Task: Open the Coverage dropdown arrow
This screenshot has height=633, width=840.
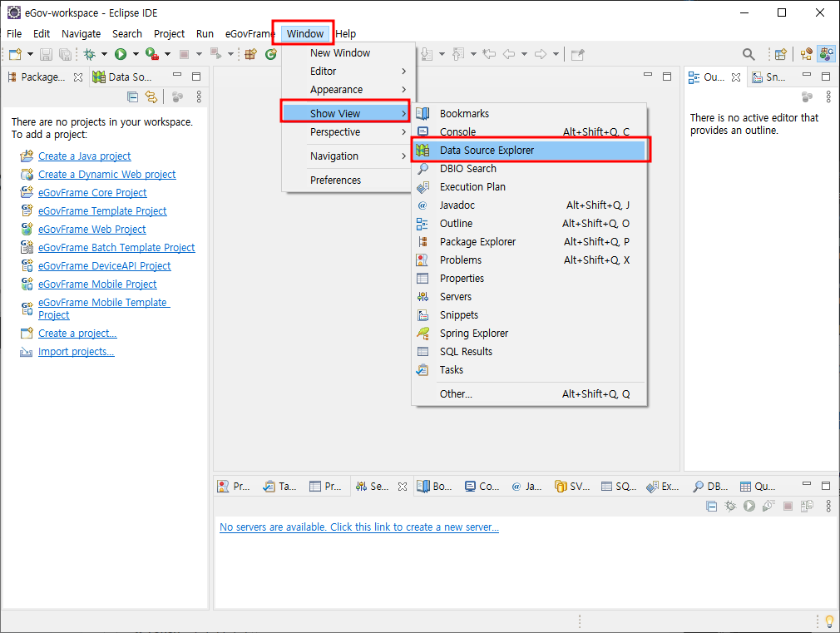Action: click(167, 54)
